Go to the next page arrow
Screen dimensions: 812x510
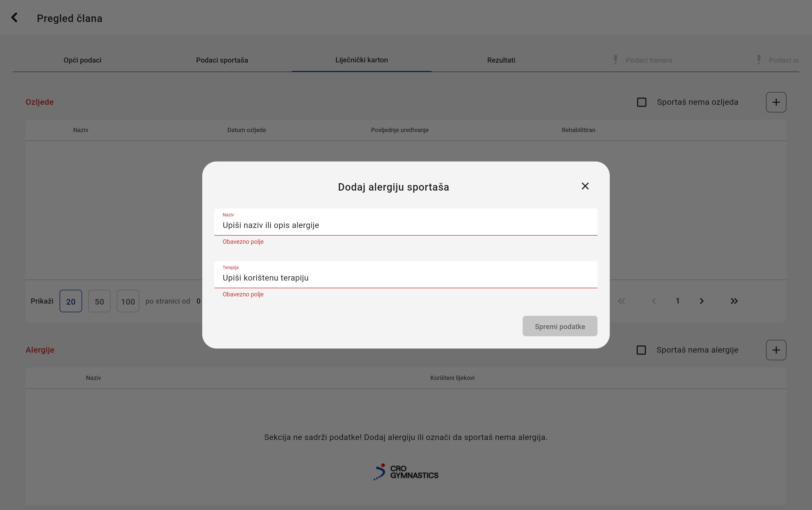(701, 301)
